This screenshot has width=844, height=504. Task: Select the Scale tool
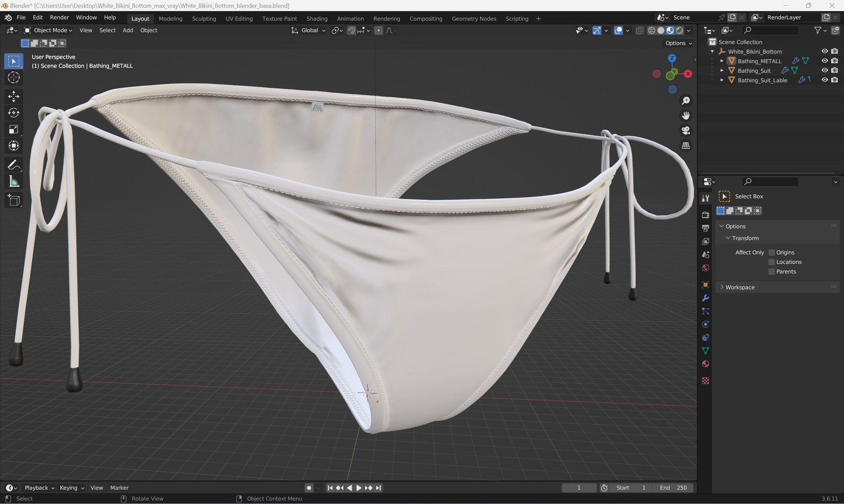[x=14, y=129]
